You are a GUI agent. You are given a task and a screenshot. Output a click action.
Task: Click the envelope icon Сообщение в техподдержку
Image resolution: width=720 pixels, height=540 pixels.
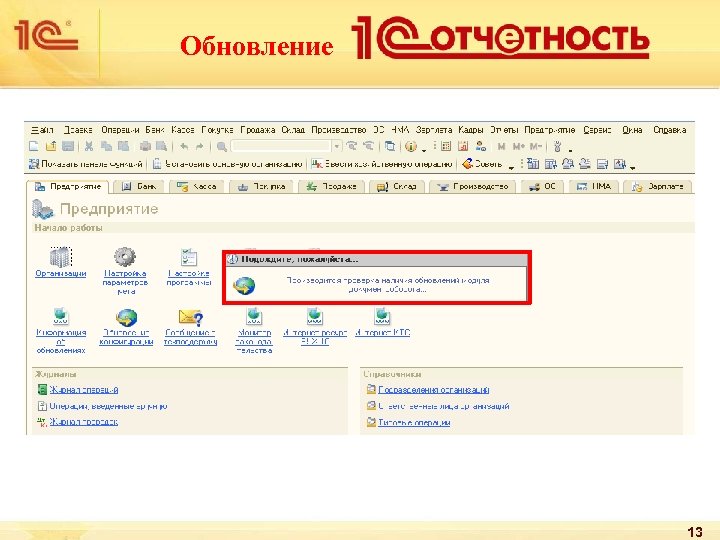coord(191,317)
